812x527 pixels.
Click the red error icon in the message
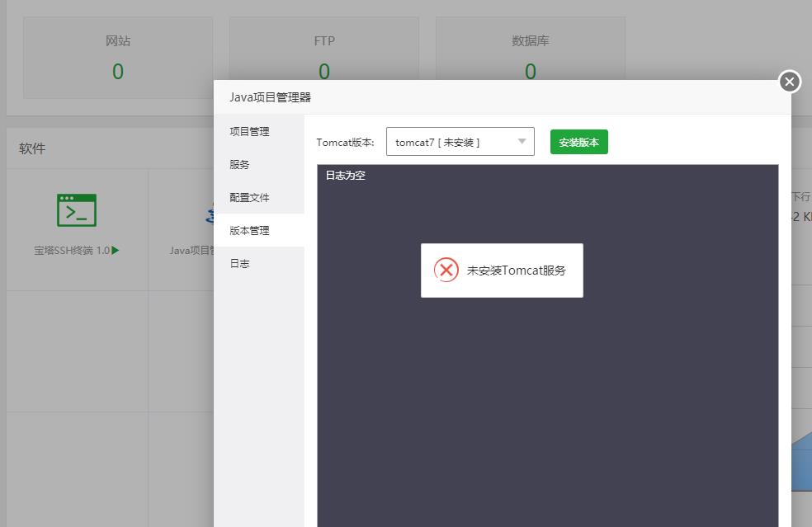446,270
